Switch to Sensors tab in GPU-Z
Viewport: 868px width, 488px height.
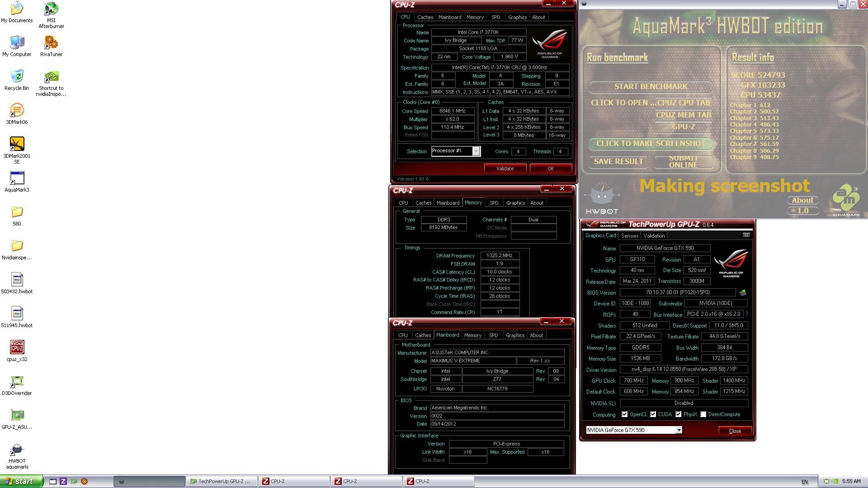629,236
